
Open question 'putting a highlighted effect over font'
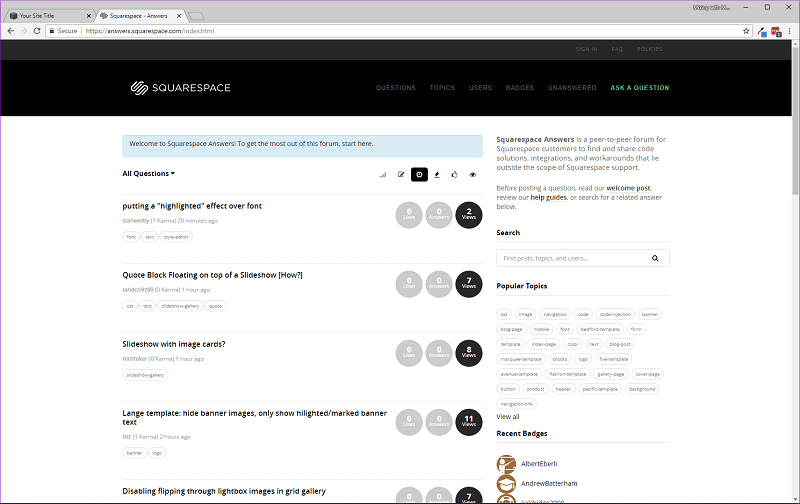pos(192,206)
